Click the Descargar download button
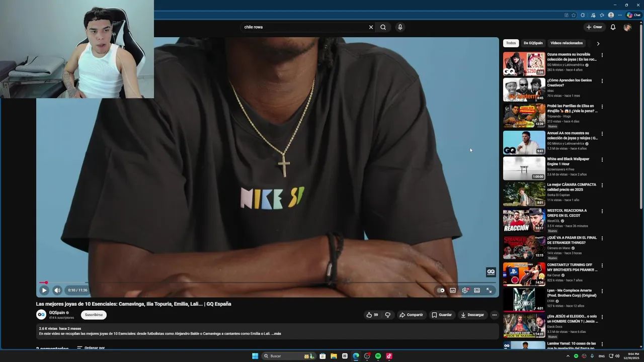This screenshot has width=644, height=362. [472, 315]
